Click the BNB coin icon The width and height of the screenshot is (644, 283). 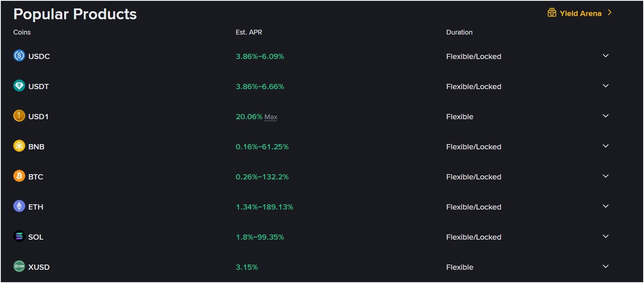pos(18,146)
